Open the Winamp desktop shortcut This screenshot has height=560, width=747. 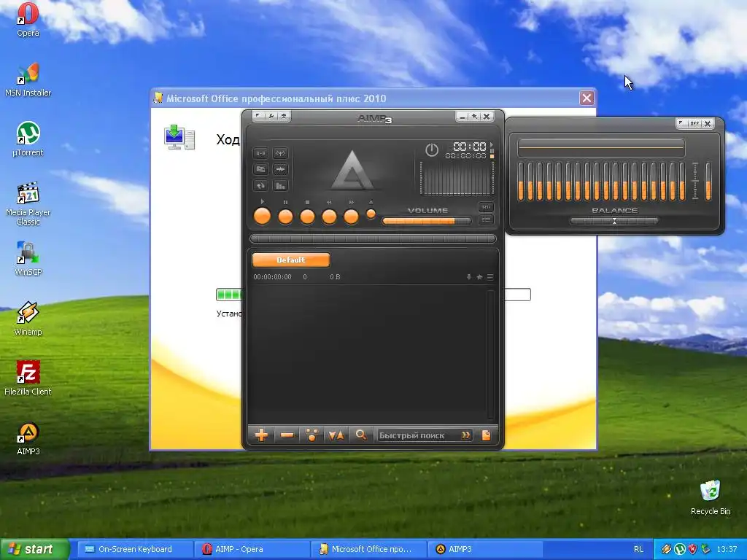[x=28, y=319]
